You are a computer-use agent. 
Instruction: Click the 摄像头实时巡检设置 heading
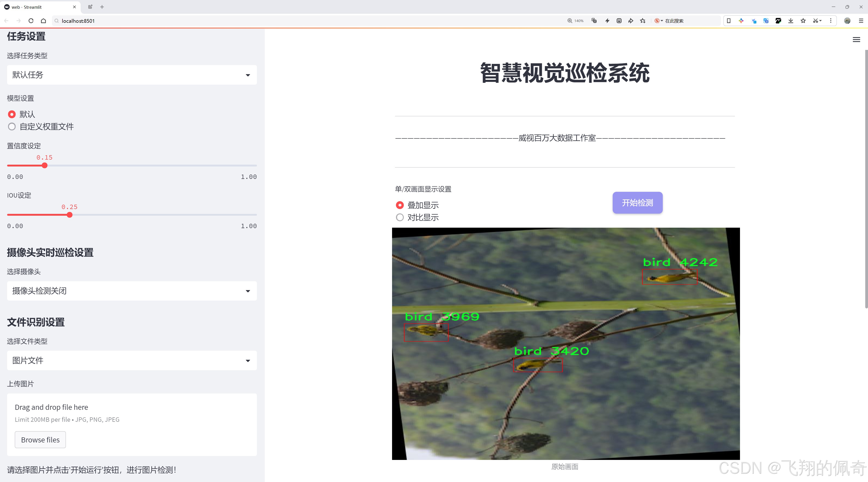click(50, 252)
